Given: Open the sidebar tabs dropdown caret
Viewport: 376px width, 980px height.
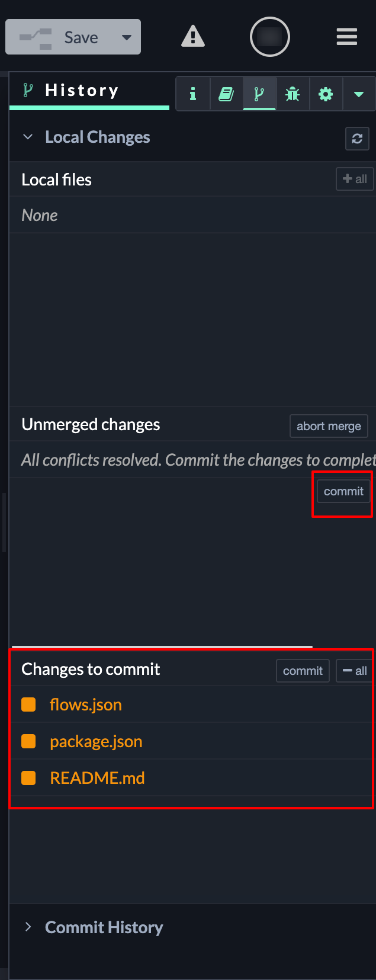Looking at the screenshot, I should tap(358, 94).
